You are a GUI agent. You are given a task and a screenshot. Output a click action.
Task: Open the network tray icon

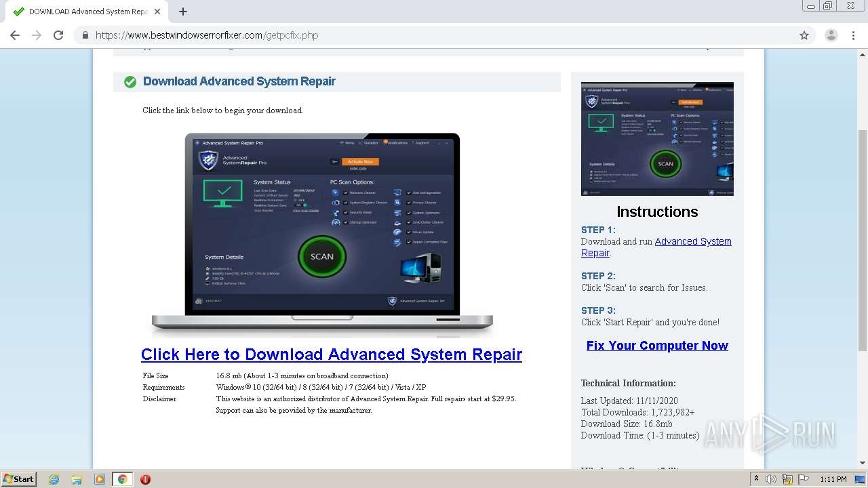787,479
